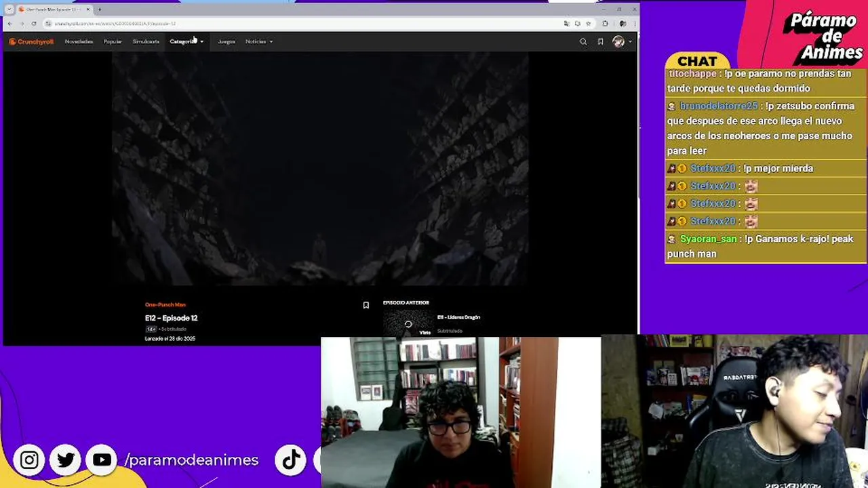The height and width of the screenshot is (488, 868).
Task: Click the previous episode thumbnail
Action: [408, 324]
